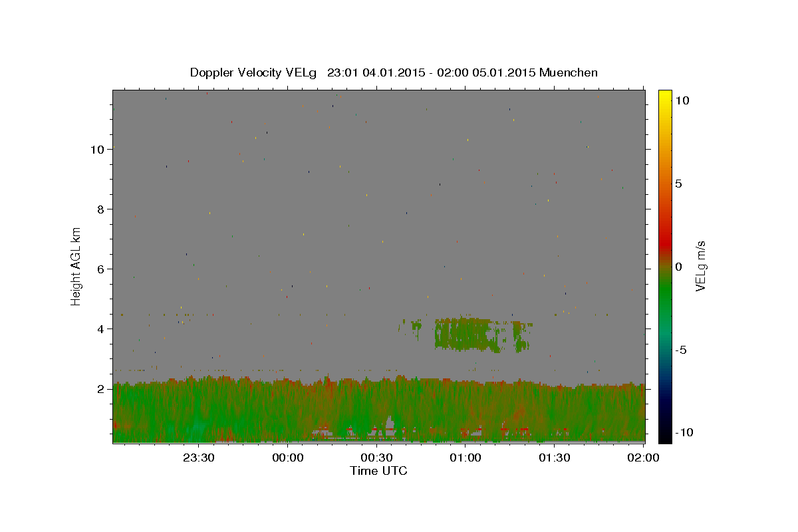The height and width of the screenshot is (532, 798).
Task: Click the 00:30 time tick label
Action: click(376, 458)
